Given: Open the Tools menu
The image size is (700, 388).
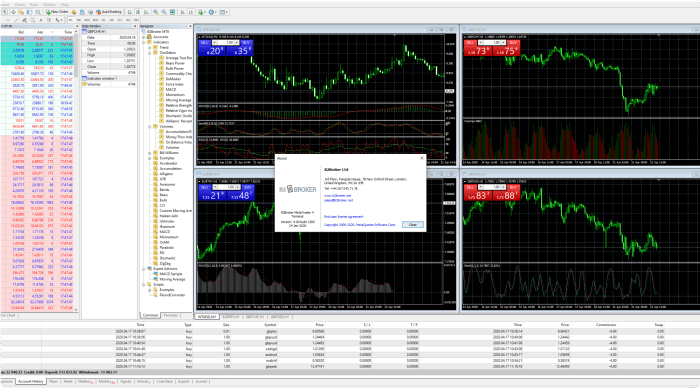Looking at the screenshot, I should [x=34, y=4].
